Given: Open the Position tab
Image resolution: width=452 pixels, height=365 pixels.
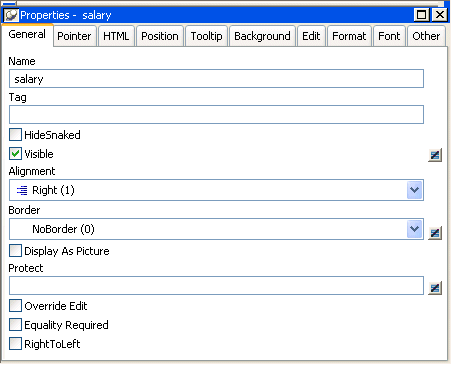Looking at the screenshot, I should [x=160, y=36].
